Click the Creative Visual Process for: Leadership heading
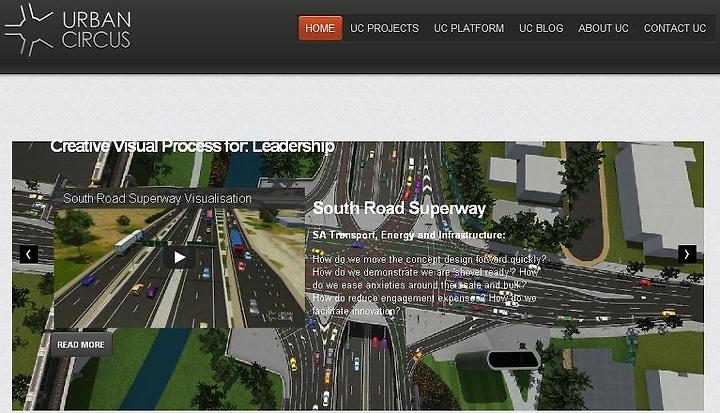The image size is (720, 413). click(x=192, y=146)
